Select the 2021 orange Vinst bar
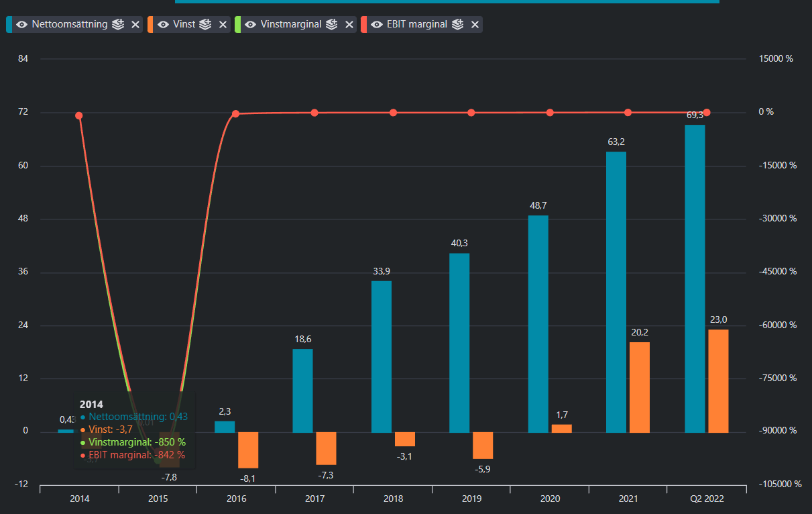812x514 pixels. coord(640,387)
